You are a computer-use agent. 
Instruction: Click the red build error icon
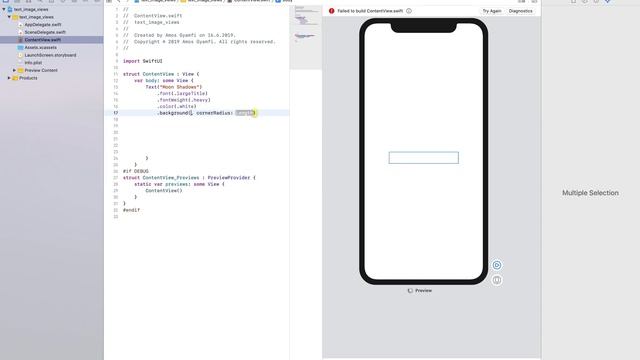331,11
